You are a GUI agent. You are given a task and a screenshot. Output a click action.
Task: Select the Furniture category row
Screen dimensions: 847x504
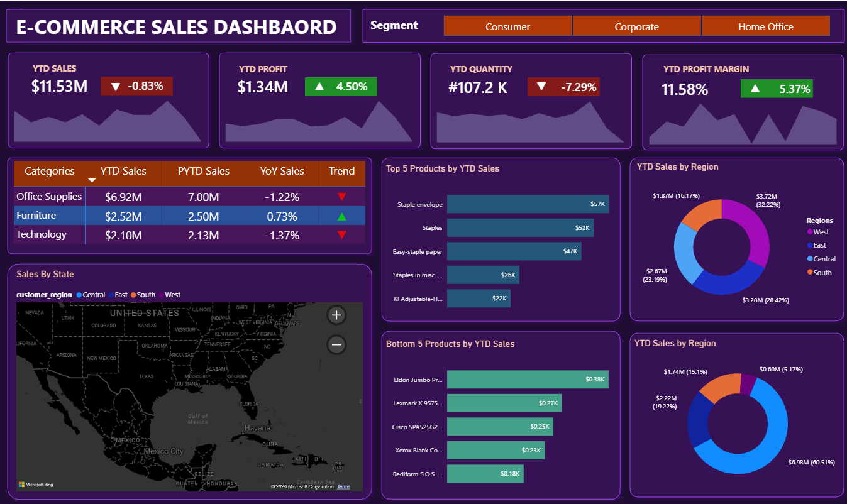(x=189, y=216)
